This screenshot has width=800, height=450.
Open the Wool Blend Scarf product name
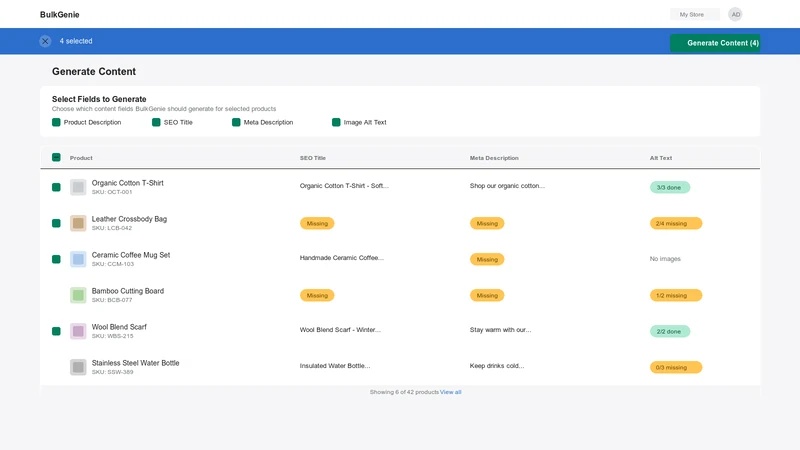(119, 327)
